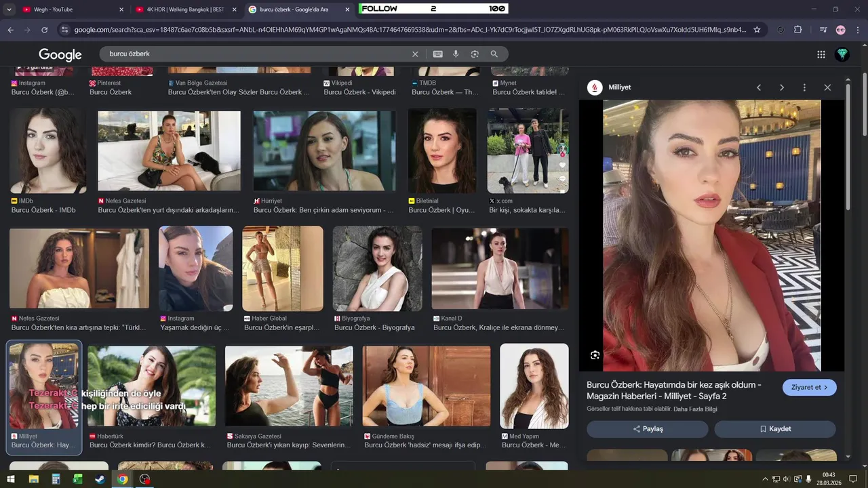Open the Windows Start menu
Screen dimensions: 868x488
point(11,479)
